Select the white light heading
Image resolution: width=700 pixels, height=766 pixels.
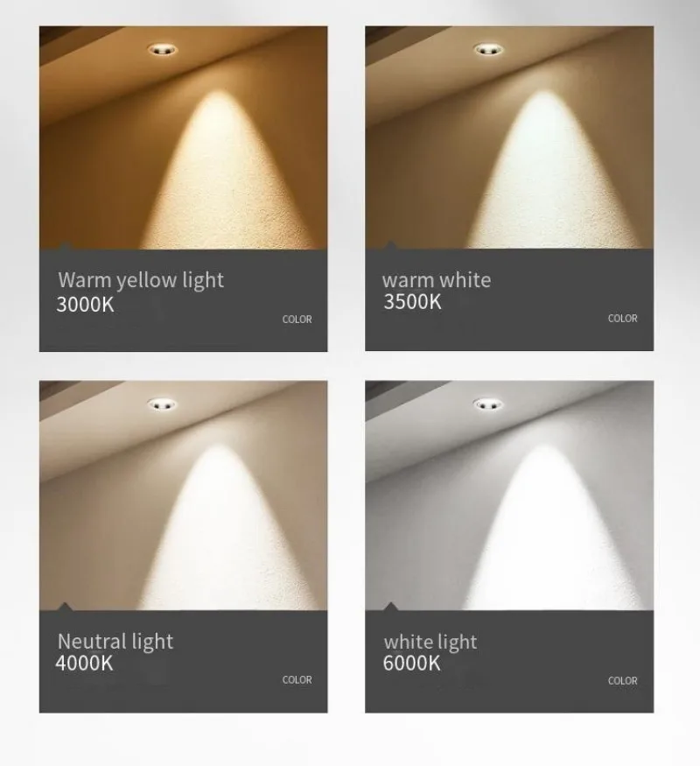coord(430,642)
